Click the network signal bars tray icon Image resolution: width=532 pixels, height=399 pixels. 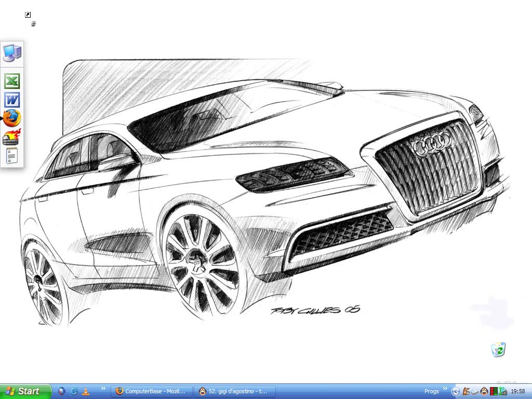503,392
